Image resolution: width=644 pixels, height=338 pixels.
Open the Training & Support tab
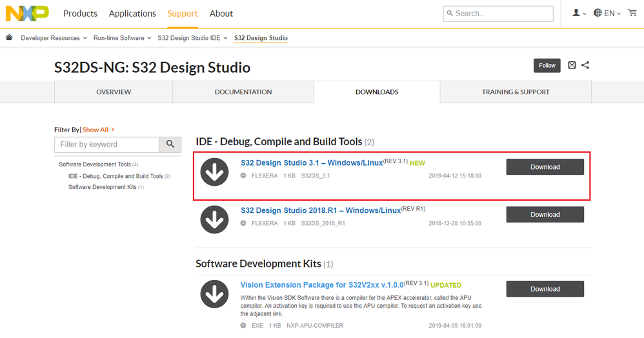(x=516, y=92)
